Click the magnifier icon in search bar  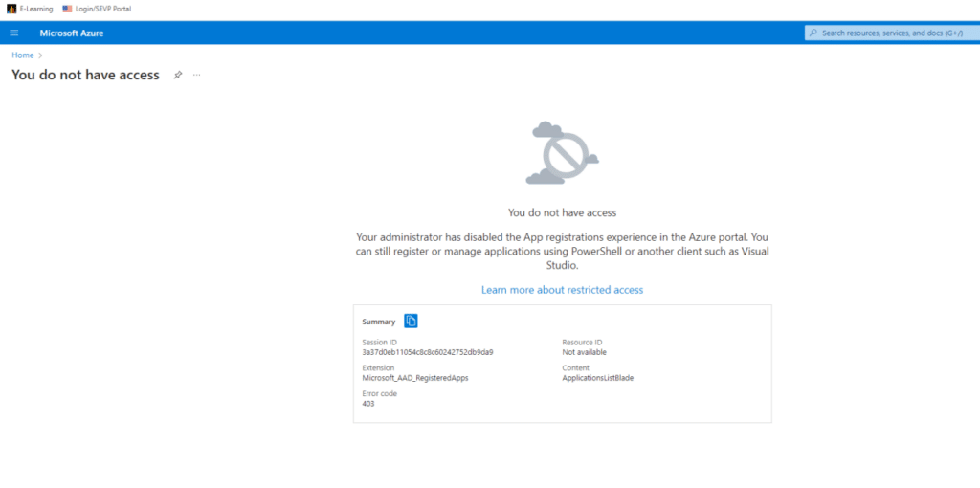(x=813, y=33)
